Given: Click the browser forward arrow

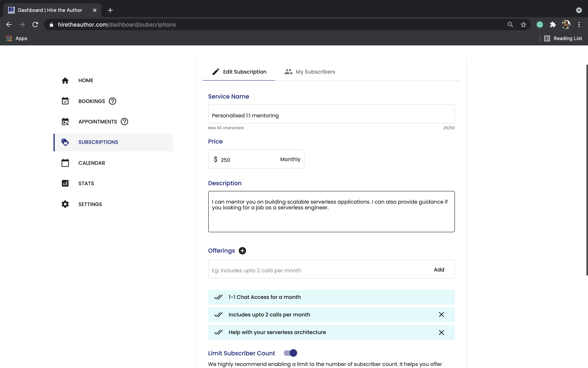Looking at the screenshot, I should pyautogui.click(x=22, y=25).
